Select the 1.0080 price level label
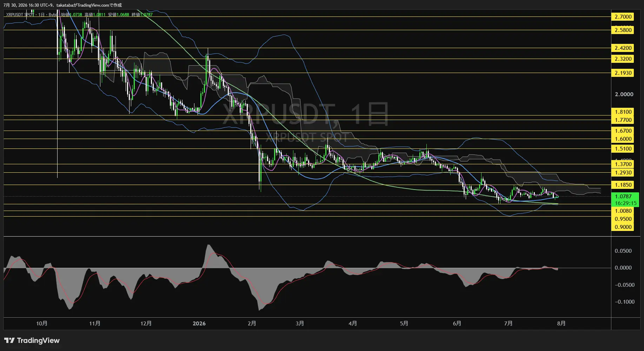This screenshot has height=351, width=644. [x=623, y=211]
